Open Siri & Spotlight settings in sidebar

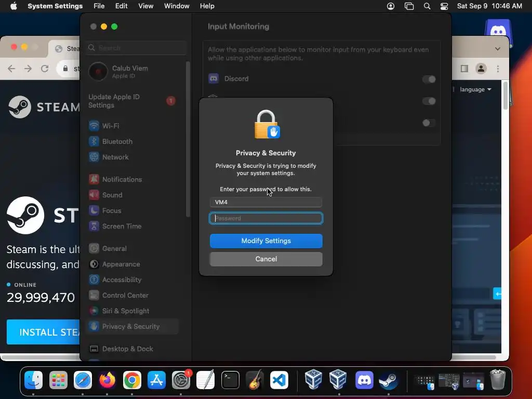click(x=132, y=311)
